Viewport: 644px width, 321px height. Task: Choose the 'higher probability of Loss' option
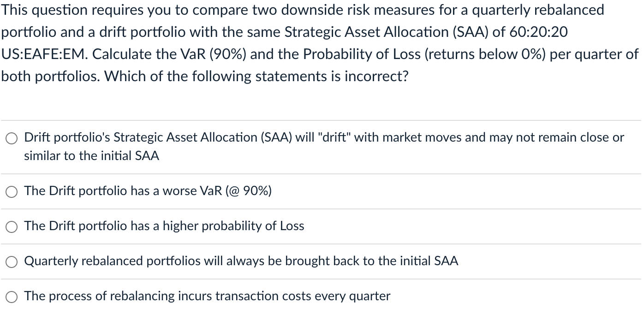tap(11, 226)
